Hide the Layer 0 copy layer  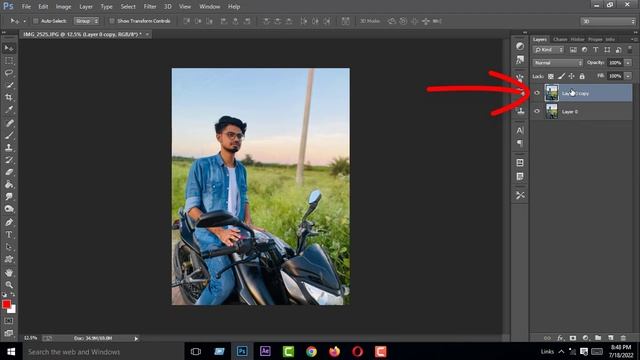click(x=537, y=93)
